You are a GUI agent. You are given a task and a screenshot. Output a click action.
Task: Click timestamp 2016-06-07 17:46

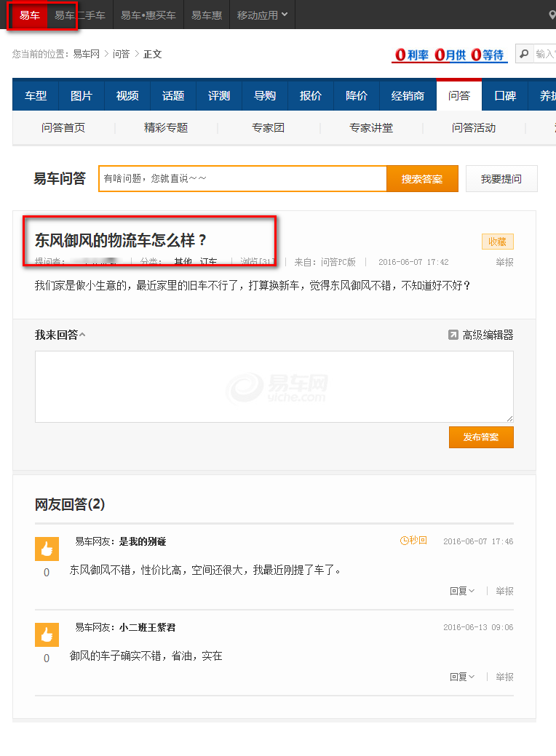(x=478, y=541)
